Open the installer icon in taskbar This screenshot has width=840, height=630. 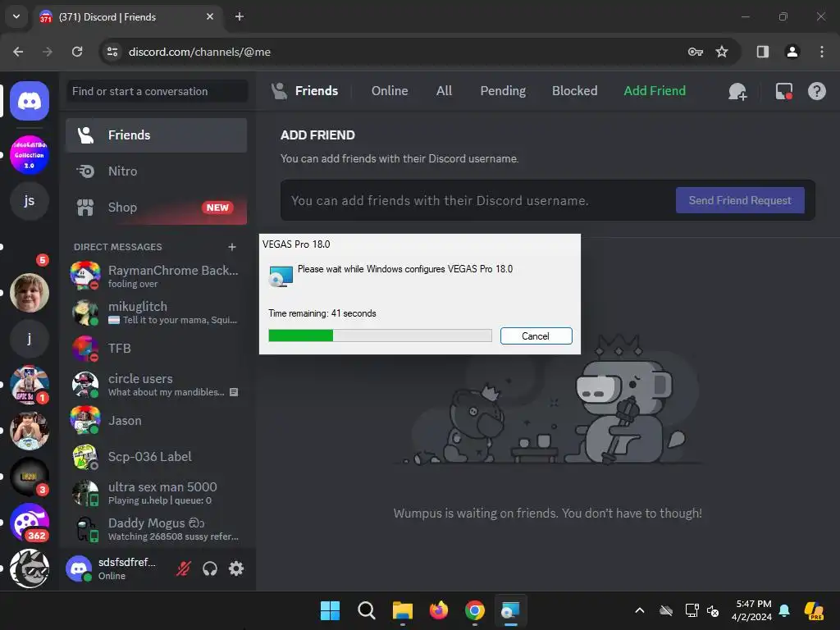click(x=510, y=610)
